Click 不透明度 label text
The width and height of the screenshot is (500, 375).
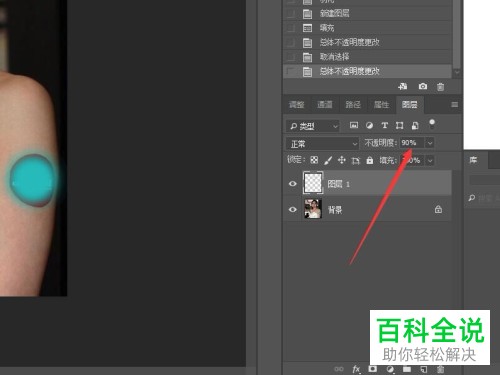pyautogui.click(x=381, y=143)
